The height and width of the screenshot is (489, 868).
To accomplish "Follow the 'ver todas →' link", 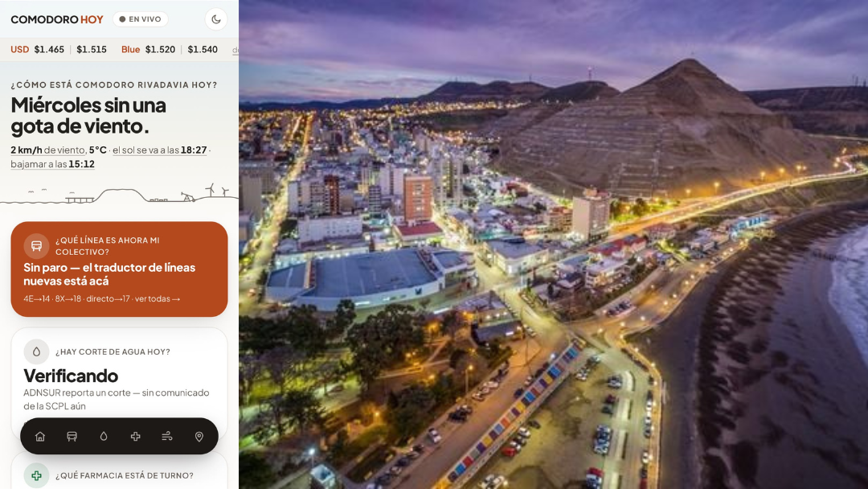I will pos(158,298).
